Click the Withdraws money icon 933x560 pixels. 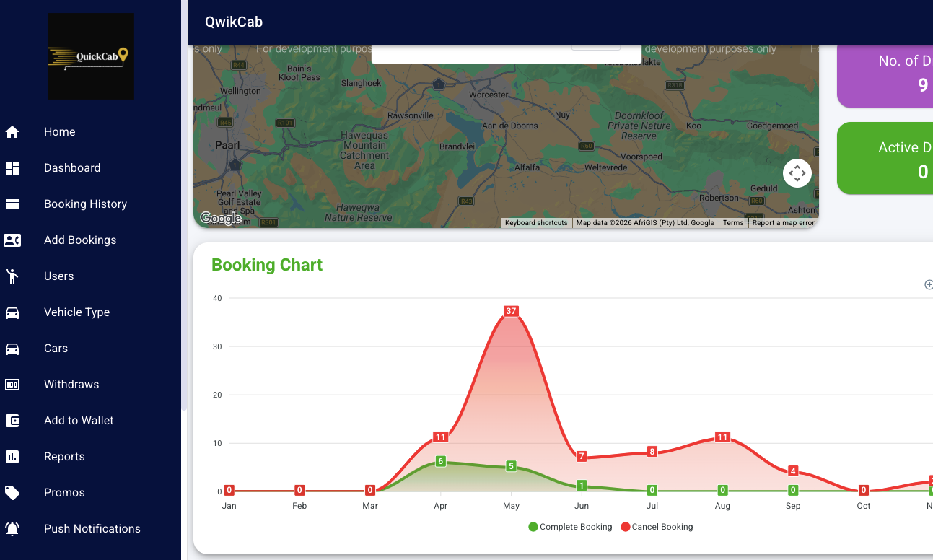tap(12, 385)
